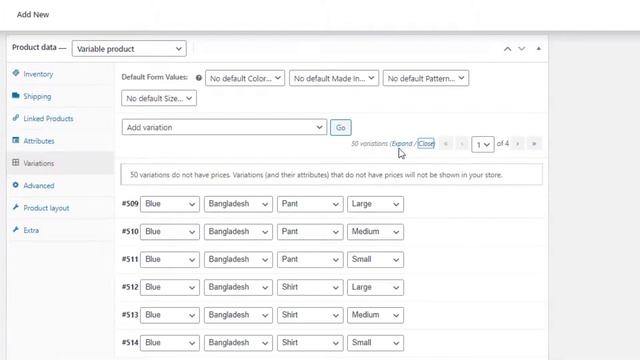Click the Extra wrench icon
The height and width of the screenshot is (360, 640).
[x=16, y=229]
